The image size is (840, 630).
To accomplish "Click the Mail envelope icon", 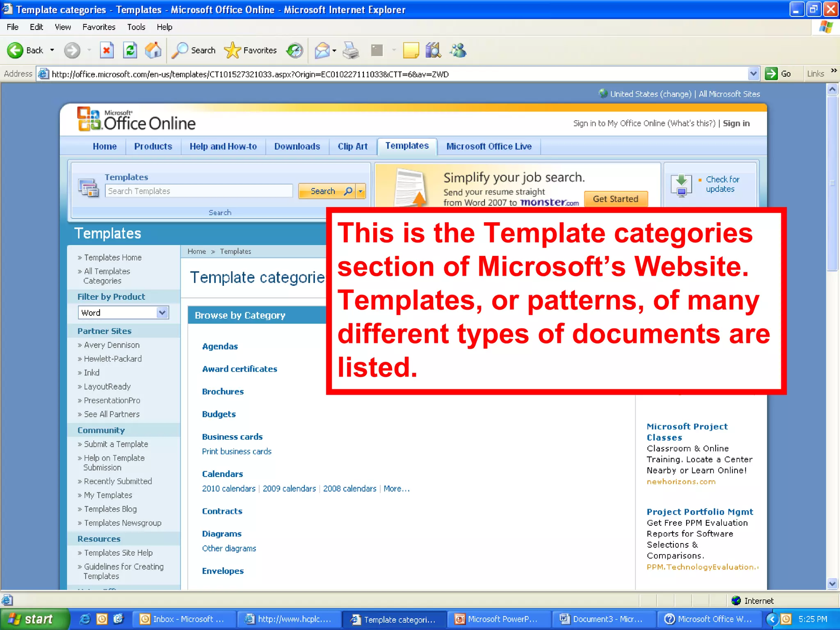I will 322,50.
